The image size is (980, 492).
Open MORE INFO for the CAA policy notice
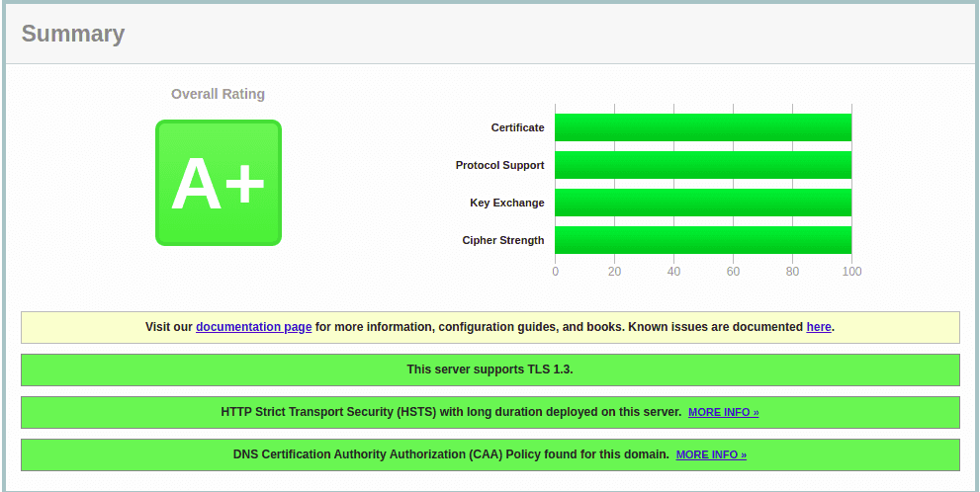[711, 454]
